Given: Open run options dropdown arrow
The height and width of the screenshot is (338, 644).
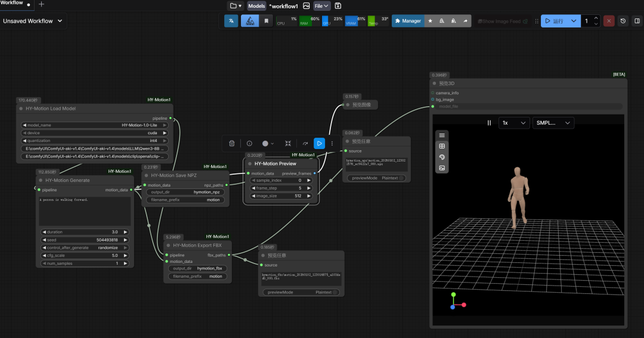Looking at the screenshot, I should (574, 21).
